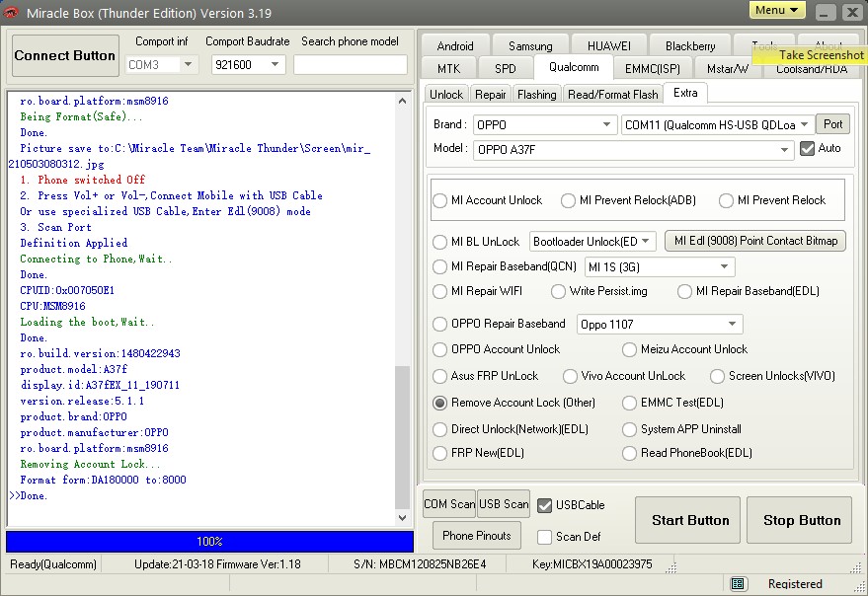868x596 pixels.
Task: Choose the MI Prevent Relock radio button
Action: tap(726, 201)
